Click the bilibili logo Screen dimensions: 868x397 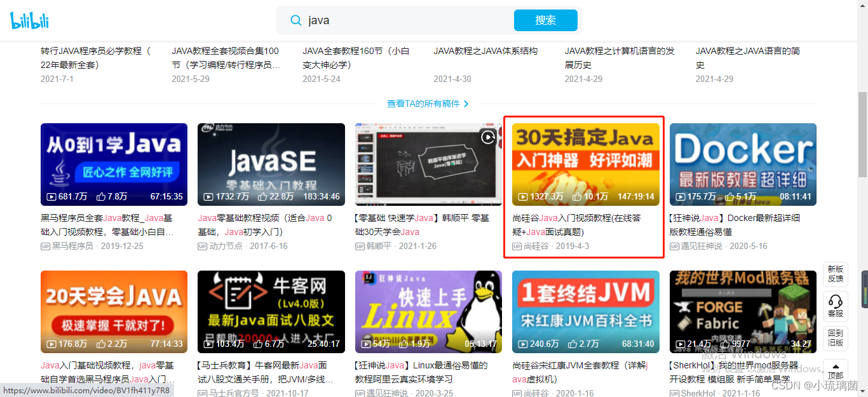click(x=29, y=20)
